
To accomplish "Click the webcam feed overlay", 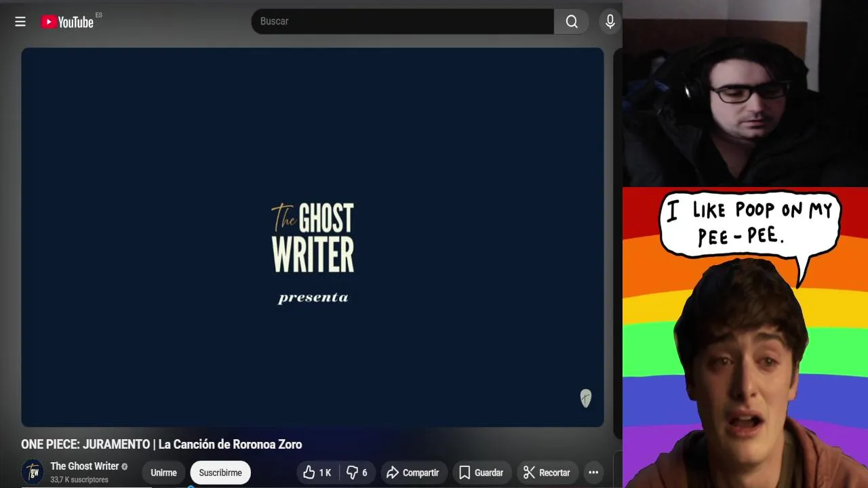I will [745, 93].
